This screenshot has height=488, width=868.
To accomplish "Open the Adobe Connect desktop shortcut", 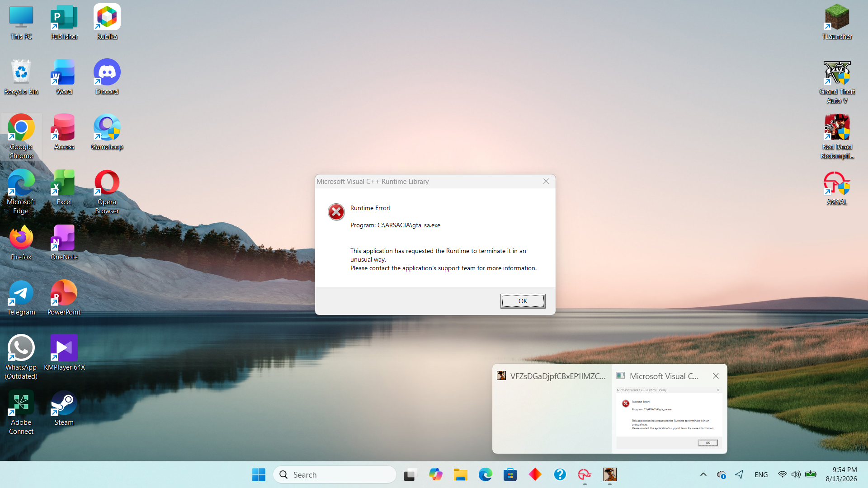I will [21, 412].
